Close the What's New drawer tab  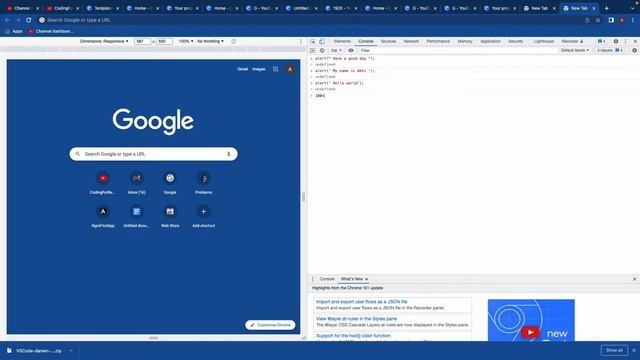click(367, 279)
